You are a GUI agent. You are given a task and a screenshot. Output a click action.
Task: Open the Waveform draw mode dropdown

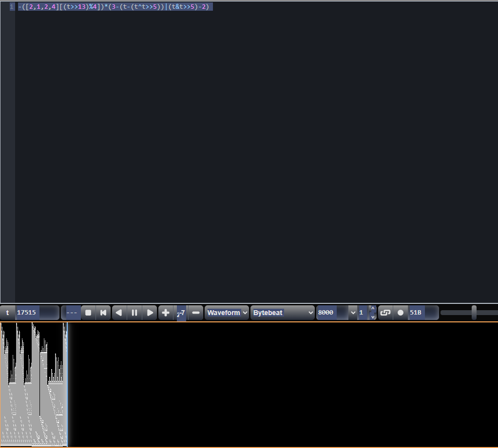[227, 313]
